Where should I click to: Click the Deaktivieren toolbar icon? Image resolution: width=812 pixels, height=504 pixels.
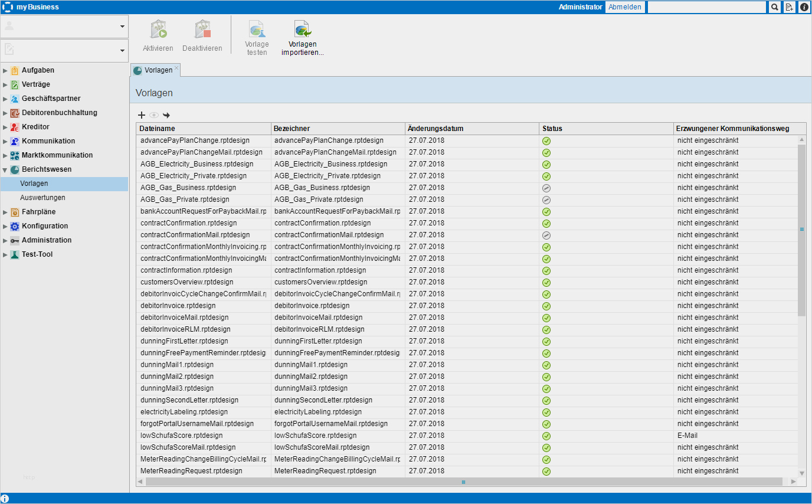pos(202,30)
